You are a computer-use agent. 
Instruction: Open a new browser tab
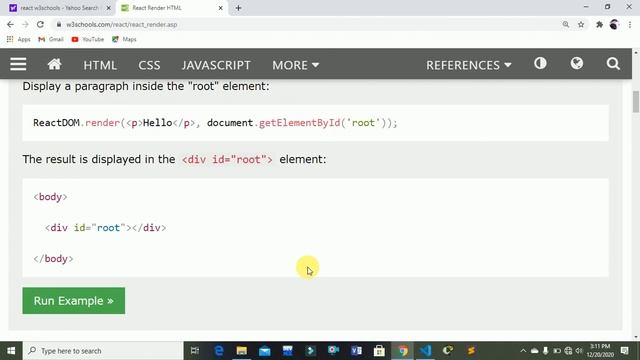point(238,8)
